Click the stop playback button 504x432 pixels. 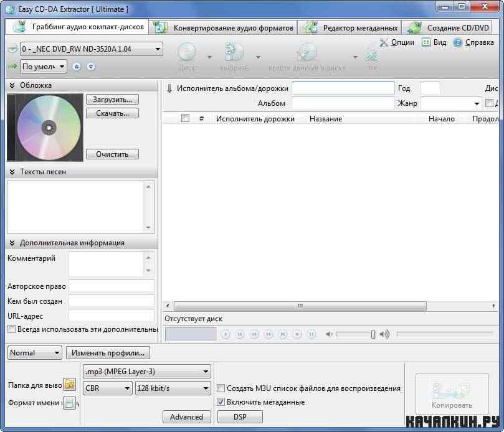click(297, 334)
